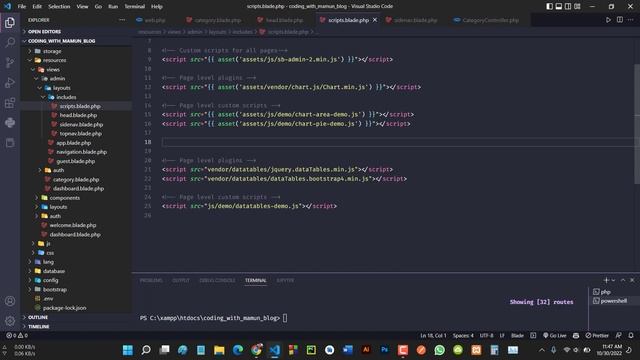
Task: Expand the OUTLINE section
Action: [x=76, y=317]
